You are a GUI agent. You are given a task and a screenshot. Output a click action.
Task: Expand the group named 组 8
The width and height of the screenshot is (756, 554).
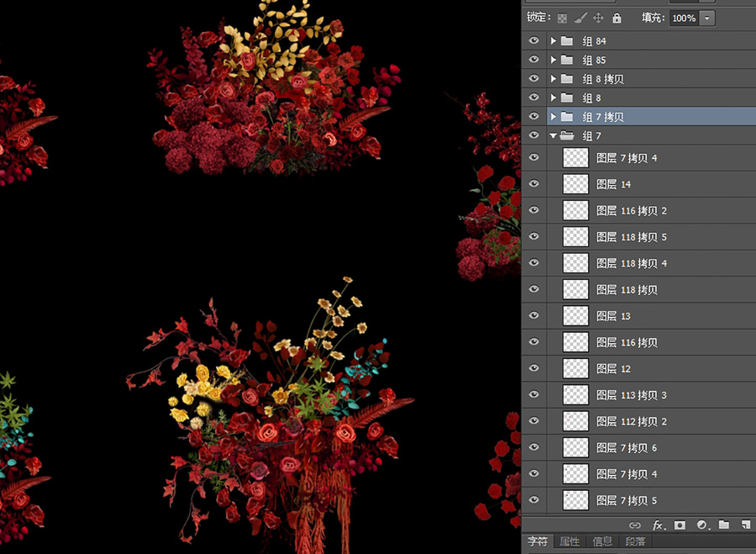click(x=554, y=98)
